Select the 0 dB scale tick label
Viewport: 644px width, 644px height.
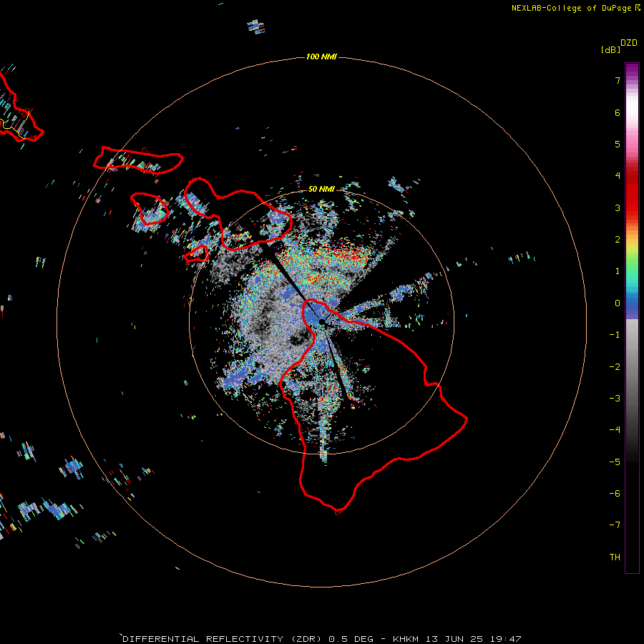[x=618, y=303]
